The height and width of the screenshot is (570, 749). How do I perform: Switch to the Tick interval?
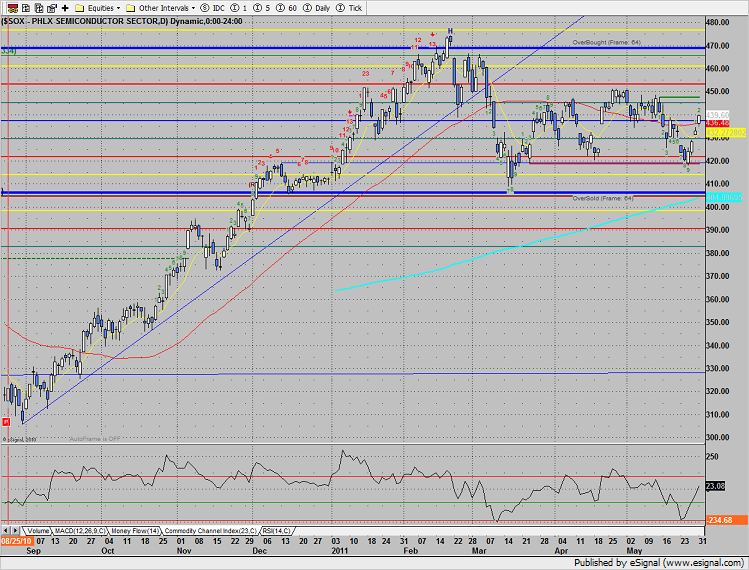[x=349, y=8]
